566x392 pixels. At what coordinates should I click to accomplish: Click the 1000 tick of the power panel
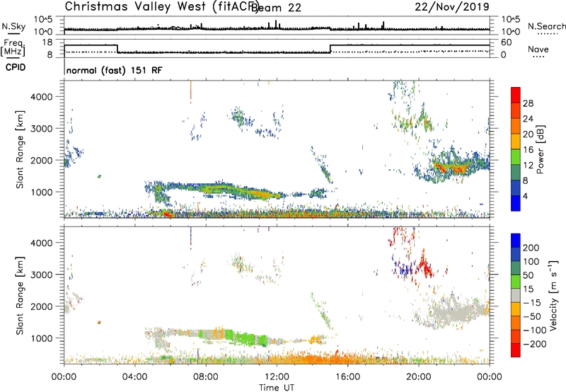point(41,192)
